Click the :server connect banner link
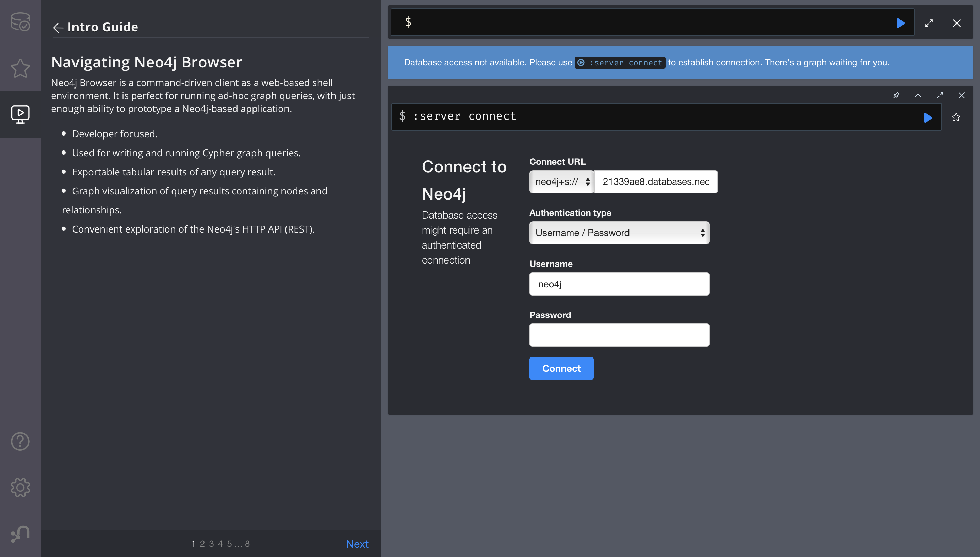Viewport: 980px width, 557px height. [x=620, y=62]
